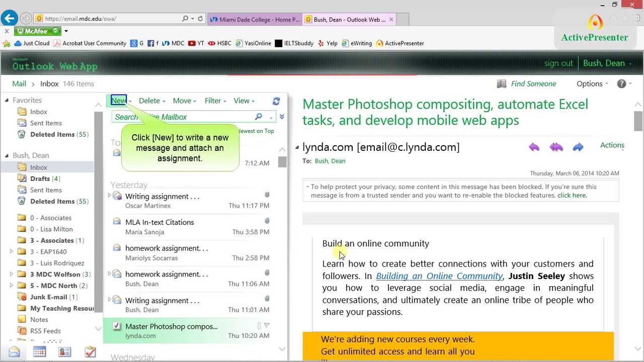644x362 pixels.
Task: Open the Contacts icon at bottom left
Action: click(x=65, y=352)
